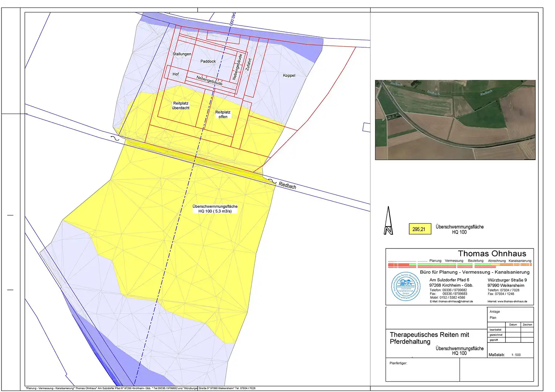
Task: Click the Reitplatz offen label
Action: click(223, 114)
